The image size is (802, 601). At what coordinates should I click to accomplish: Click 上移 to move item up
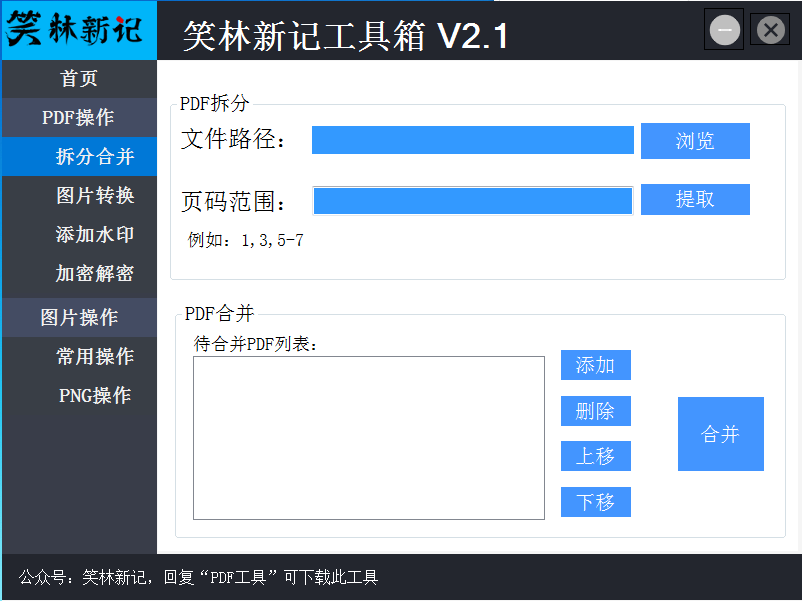click(595, 456)
